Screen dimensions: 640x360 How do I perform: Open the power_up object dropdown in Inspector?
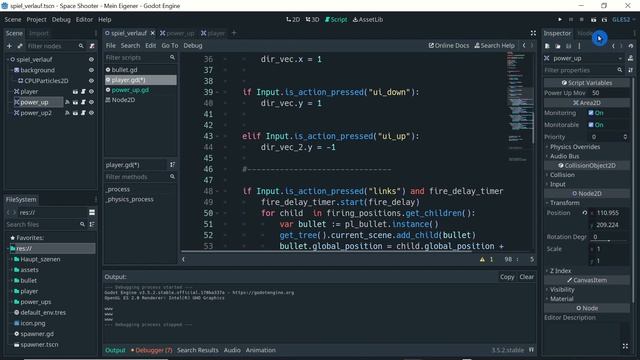click(583, 58)
